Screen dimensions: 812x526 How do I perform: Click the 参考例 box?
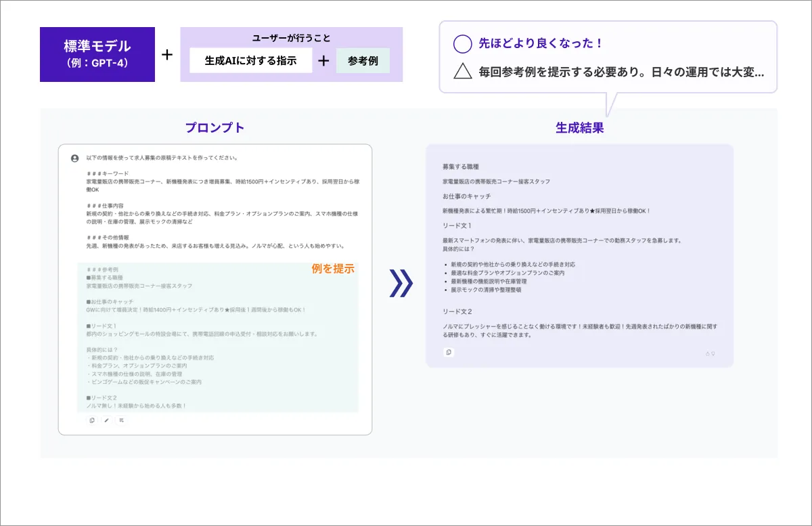click(x=363, y=60)
